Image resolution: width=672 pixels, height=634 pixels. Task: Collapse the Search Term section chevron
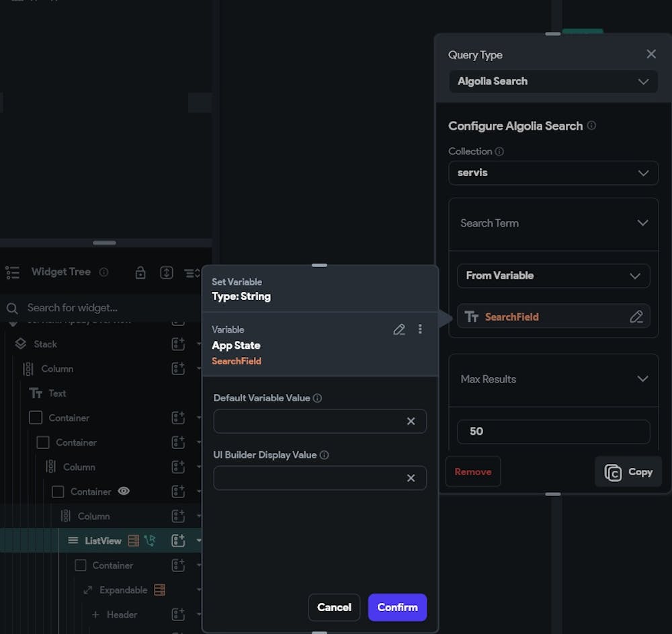coord(642,223)
